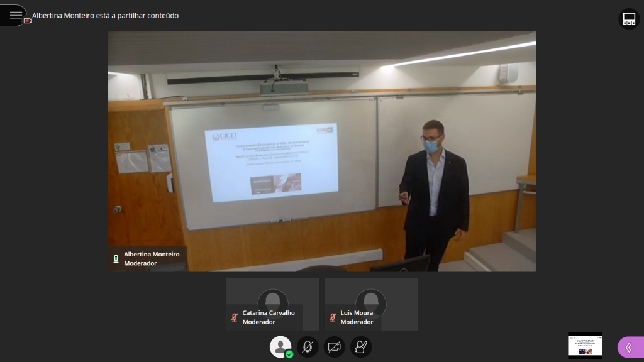Click Catarina Carvalho's avatar placeholder
Screen dimensions: 644x362
[x=272, y=298]
